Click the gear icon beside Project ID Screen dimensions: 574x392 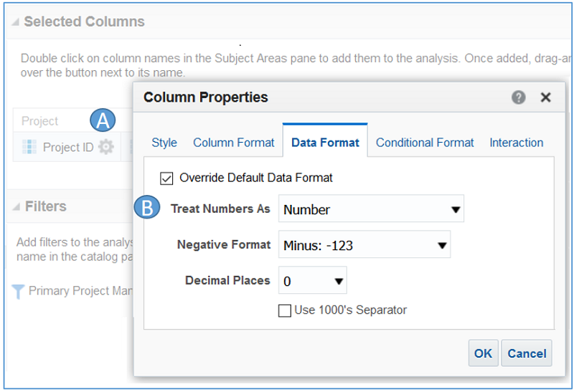coord(105,147)
